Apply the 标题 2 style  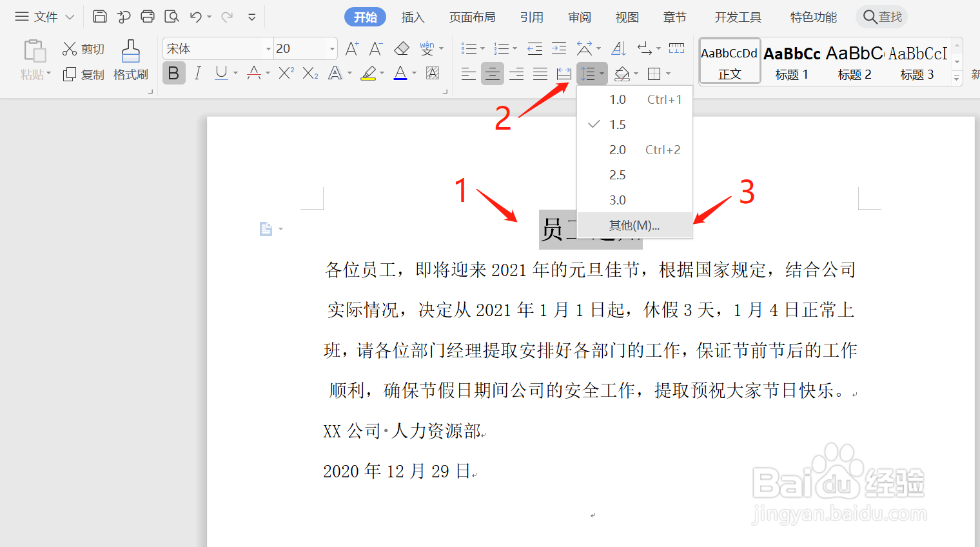point(854,61)
